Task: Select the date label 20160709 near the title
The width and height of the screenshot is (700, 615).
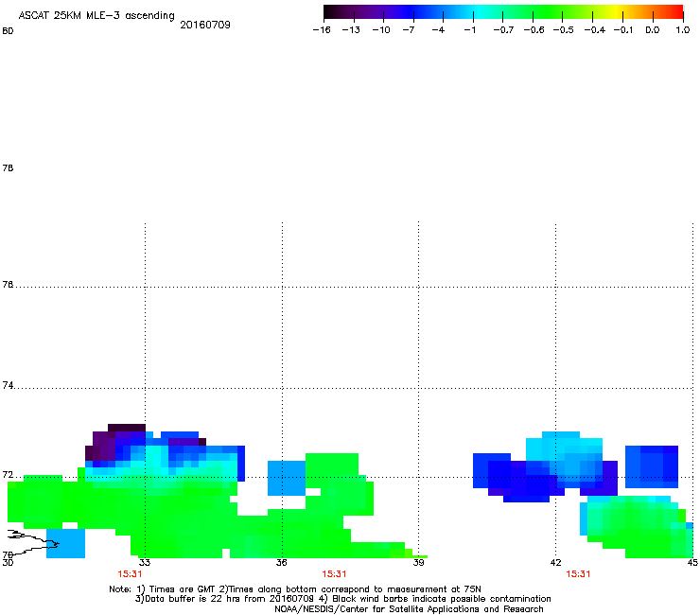Action: [x=205, y=25]
